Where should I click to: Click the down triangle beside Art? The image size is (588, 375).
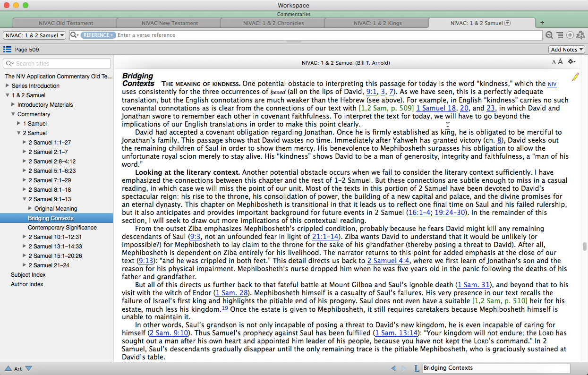(x=28, y=369)
